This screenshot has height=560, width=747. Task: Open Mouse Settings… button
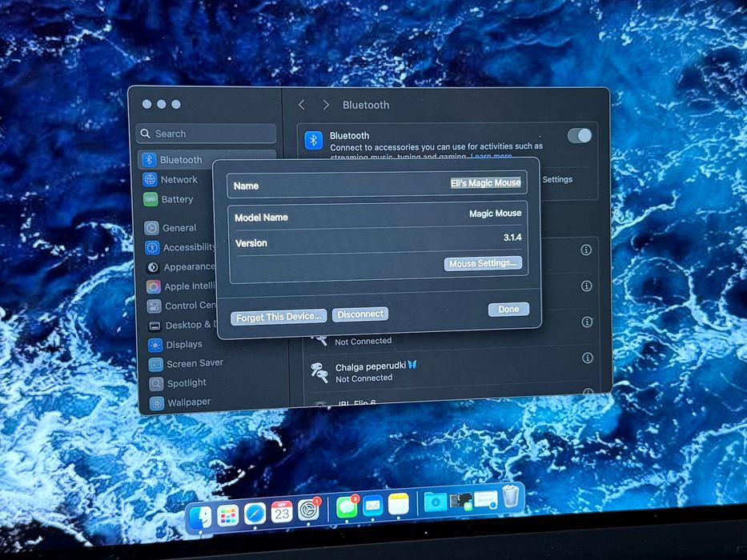pos(483,263)
